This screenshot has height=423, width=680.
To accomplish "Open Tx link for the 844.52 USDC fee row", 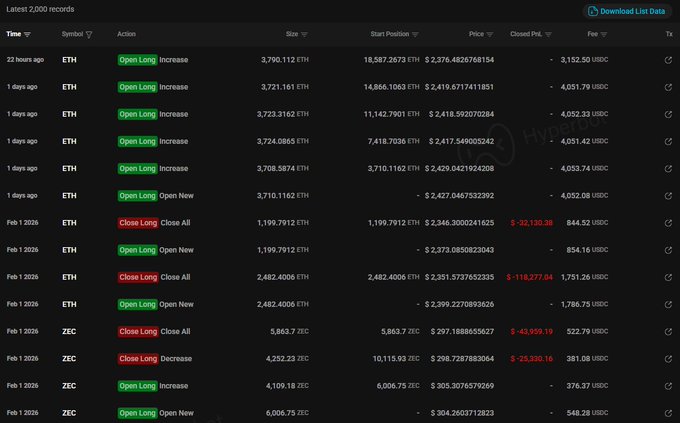I will click(668, 223).
